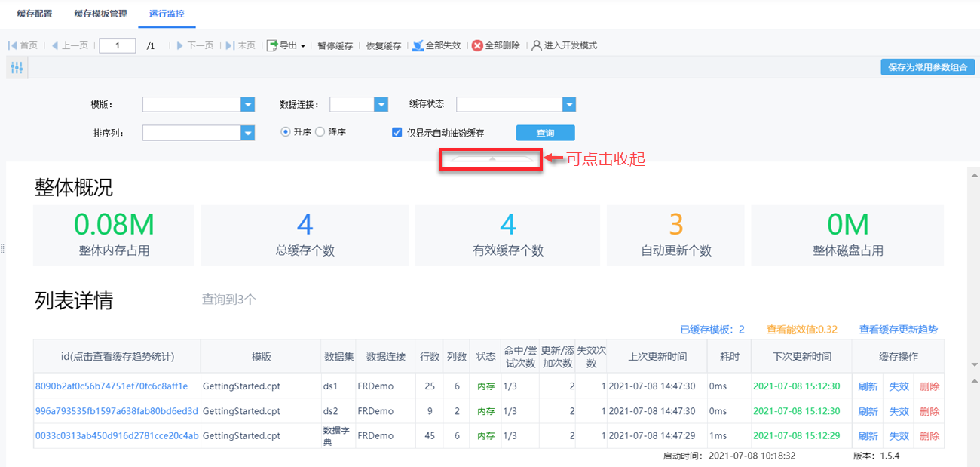Click 全部失效 invalidate all icon

418,45
